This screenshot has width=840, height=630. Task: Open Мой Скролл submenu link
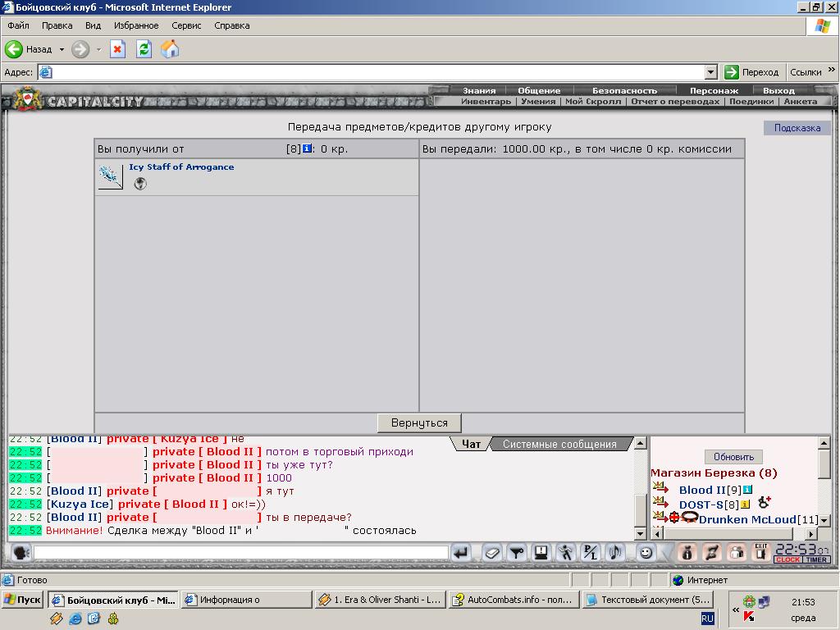point(593,101)
